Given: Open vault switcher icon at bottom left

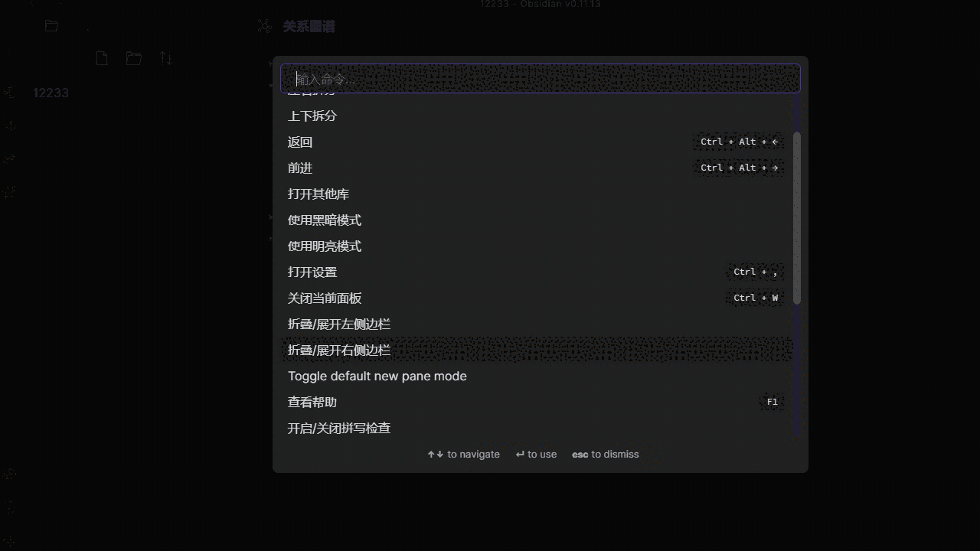Looking at the screenshot, I should (x=10, y=474).
